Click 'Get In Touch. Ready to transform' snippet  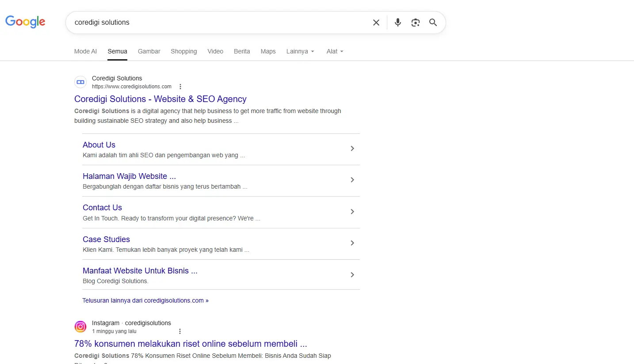pyautogui.click(x=172, y=218)
